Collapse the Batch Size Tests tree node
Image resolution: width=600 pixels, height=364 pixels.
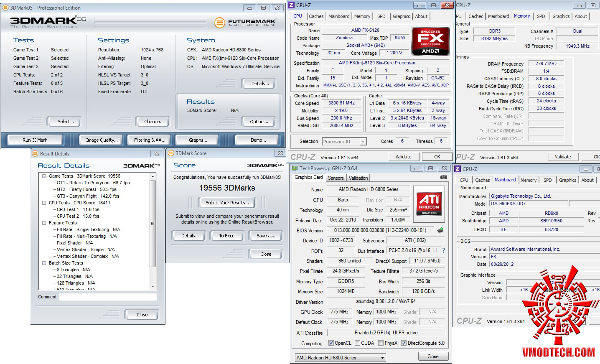(44, 263)
